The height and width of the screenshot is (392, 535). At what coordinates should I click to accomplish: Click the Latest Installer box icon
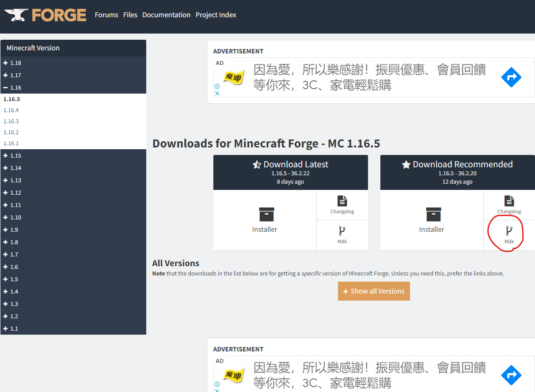(x=266, y=215)
